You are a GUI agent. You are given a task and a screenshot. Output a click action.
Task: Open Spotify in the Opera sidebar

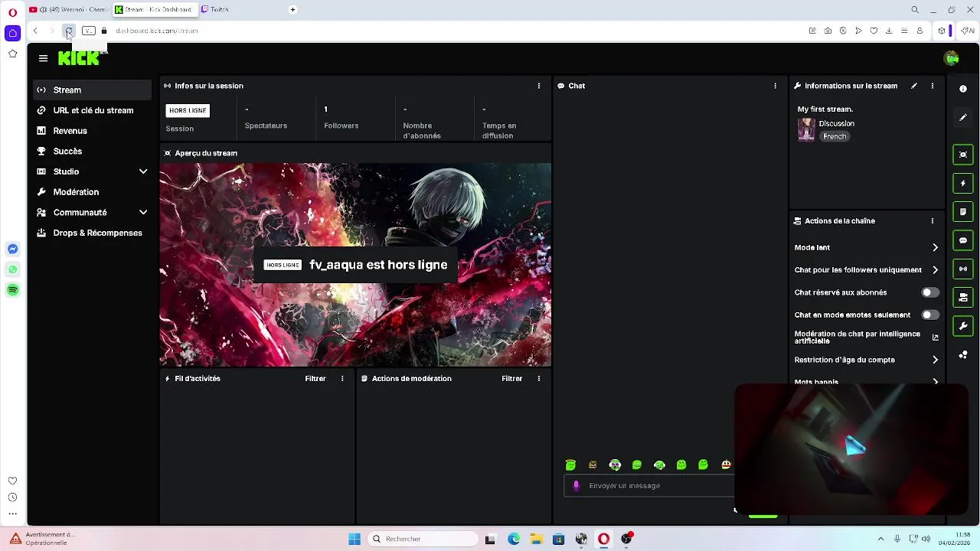[12, 290]
